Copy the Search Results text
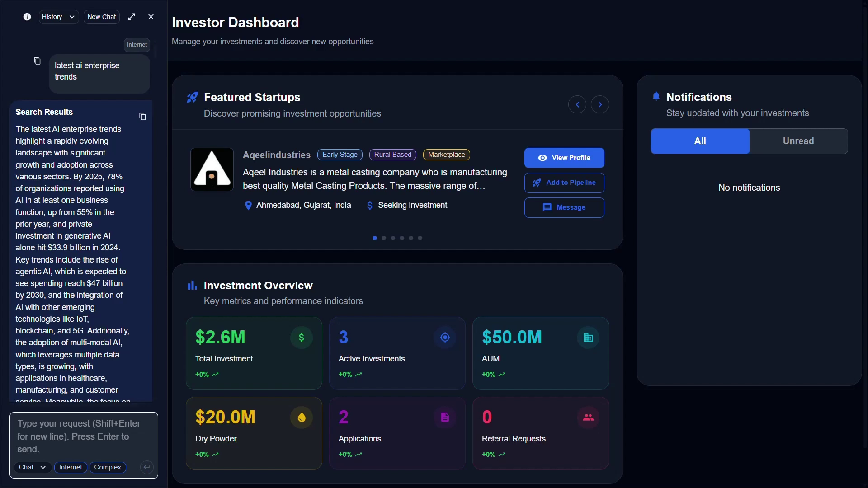 click(x=142, y=117)
